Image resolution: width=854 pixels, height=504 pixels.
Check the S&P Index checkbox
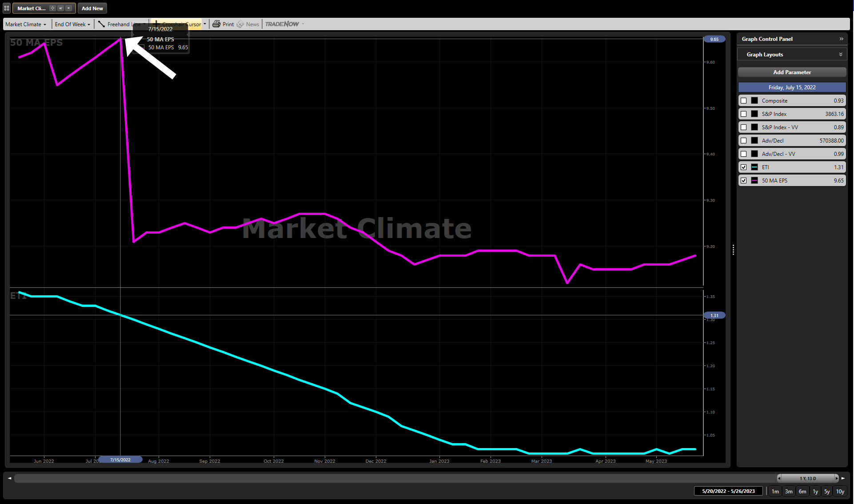[x=743, y=114]
